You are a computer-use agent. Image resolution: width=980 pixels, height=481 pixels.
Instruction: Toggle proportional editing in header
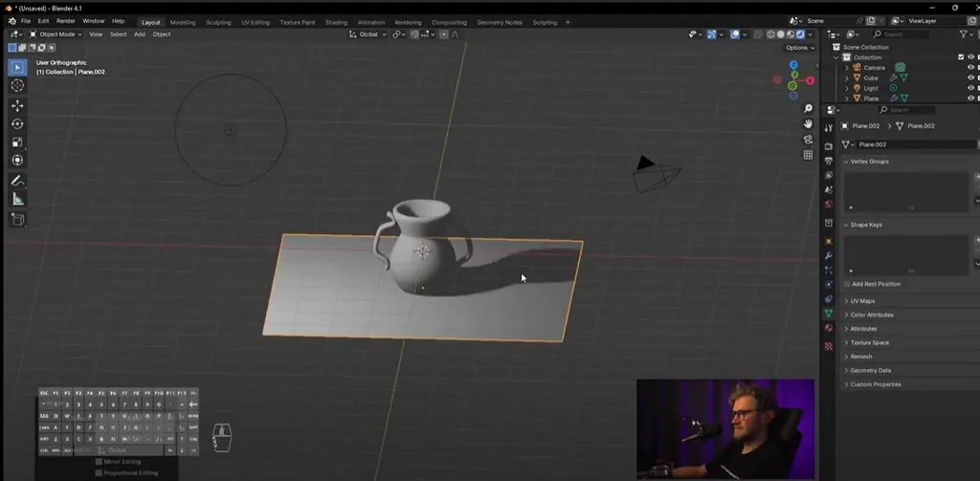444,34
